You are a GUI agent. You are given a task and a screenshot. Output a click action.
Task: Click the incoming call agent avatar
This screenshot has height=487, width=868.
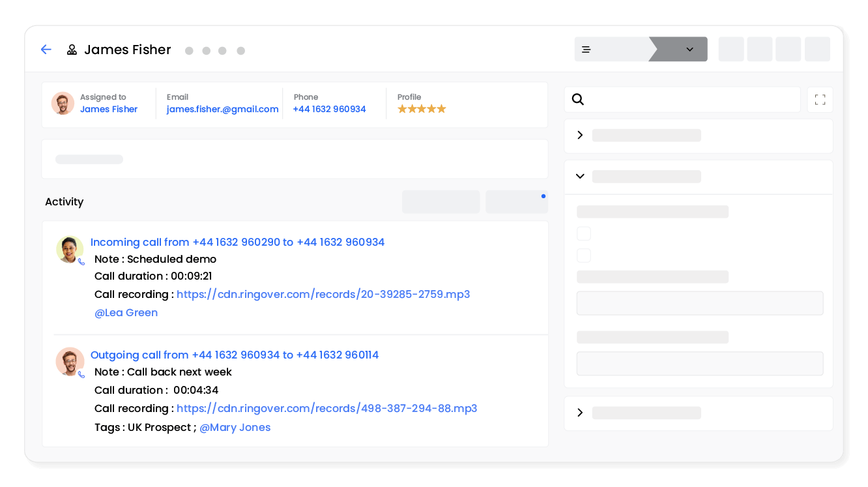(70, 250)
